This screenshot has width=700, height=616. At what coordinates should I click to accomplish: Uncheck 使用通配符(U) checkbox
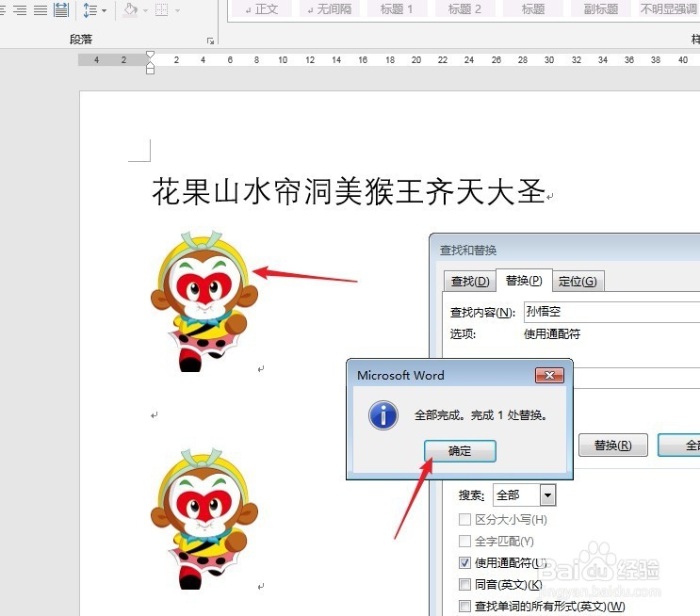(464, 562)
